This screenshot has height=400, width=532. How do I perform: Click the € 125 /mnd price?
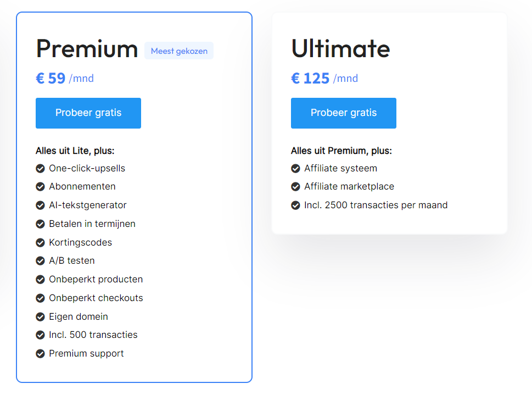324,79
